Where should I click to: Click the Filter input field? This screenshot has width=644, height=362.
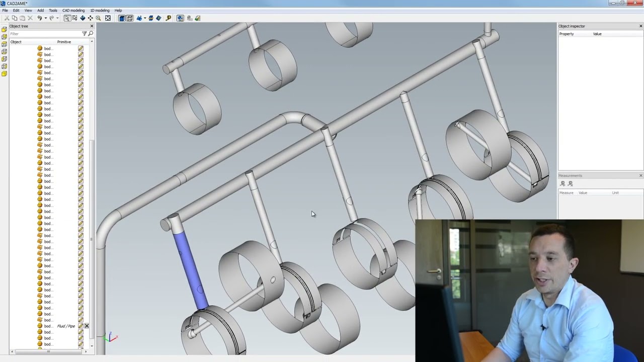[45, 34]
